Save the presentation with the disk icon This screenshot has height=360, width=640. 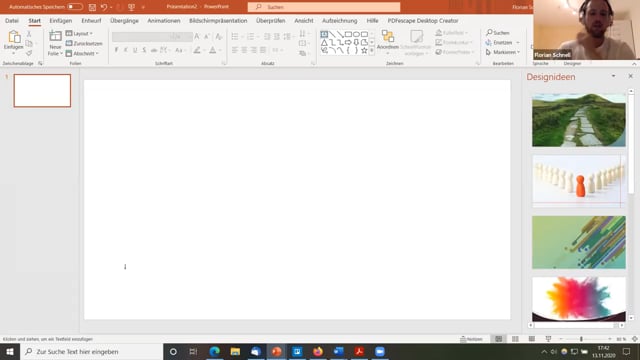pos(92,7)
